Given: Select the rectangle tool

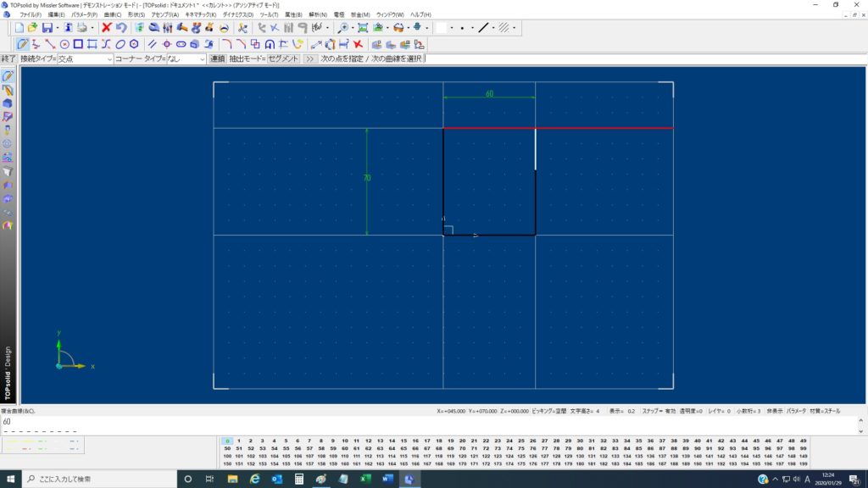Looking at the screenshot, I should point(78,44).
